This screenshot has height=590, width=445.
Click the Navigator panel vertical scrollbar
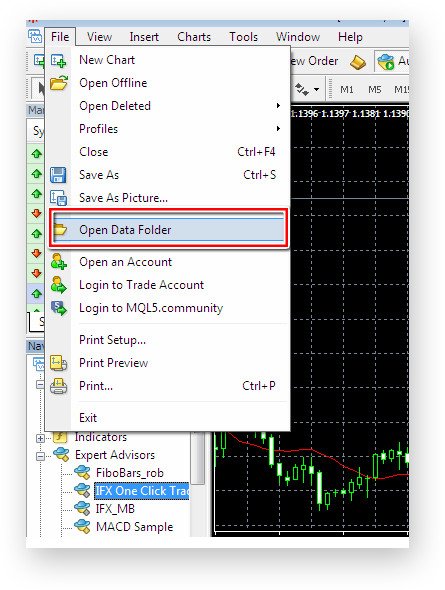197,458
